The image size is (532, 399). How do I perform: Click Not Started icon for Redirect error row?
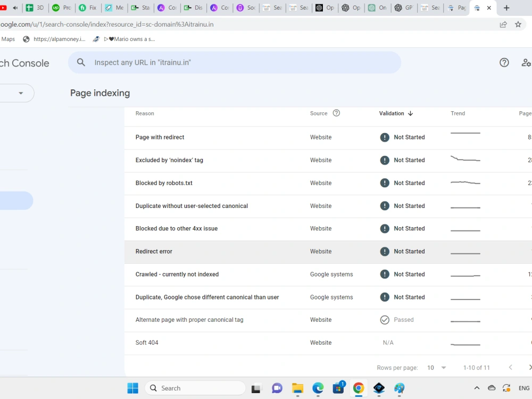[385, 252]
